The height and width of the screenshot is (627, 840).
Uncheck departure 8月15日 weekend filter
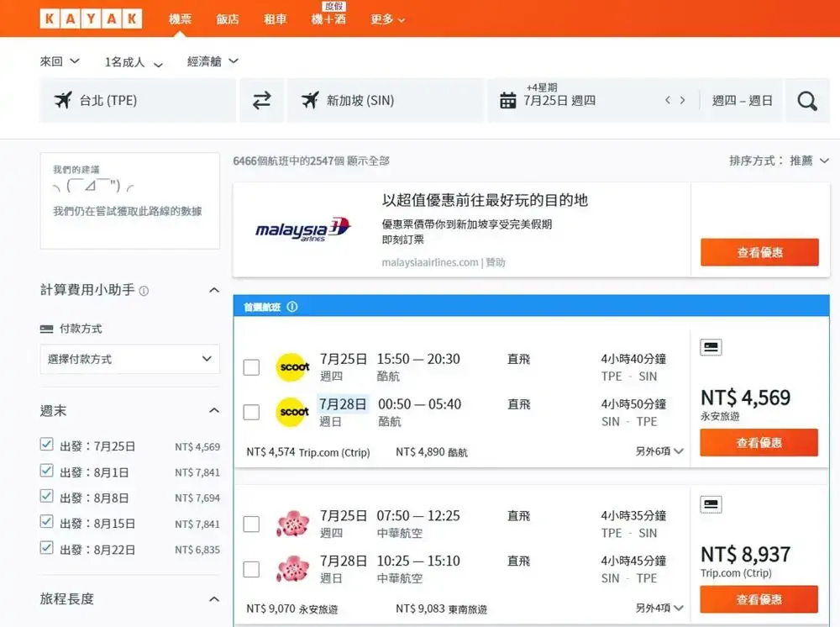coord(46,521)
